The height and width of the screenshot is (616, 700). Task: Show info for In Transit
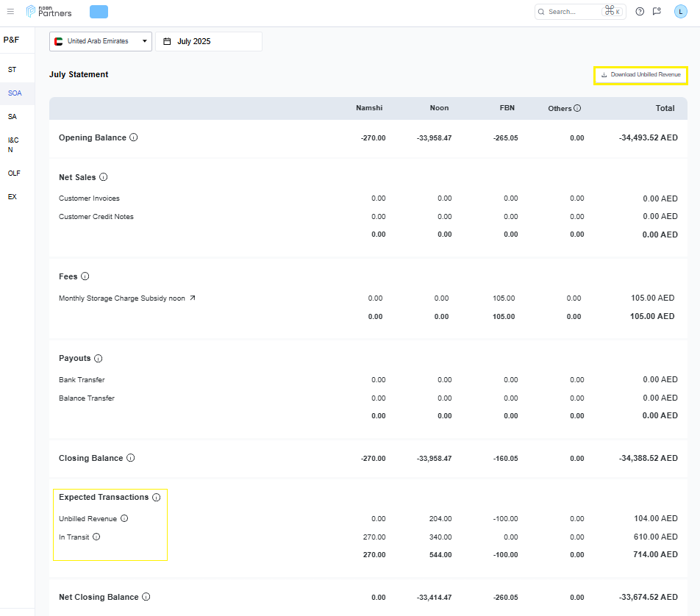[x=96, y=537]
